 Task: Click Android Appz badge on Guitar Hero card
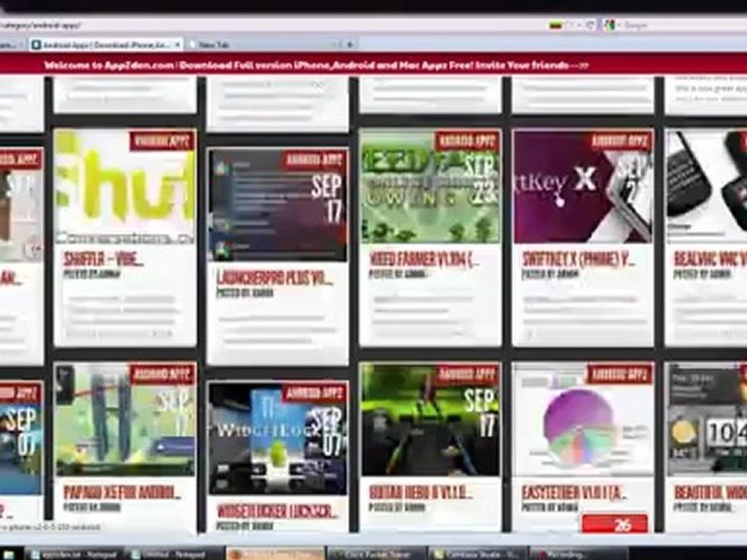pos(468,374)
